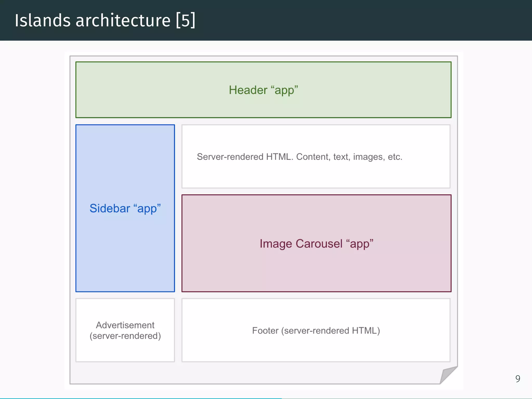Click the teal filled portion of progress bar
The width and height of the screenshot is (532, 399).
coord(140,398)
